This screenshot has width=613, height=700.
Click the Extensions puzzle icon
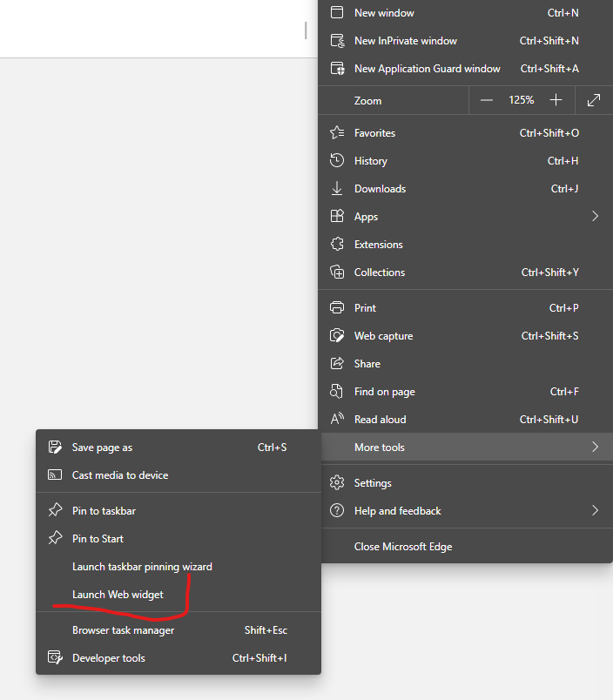tap(337, 244)
